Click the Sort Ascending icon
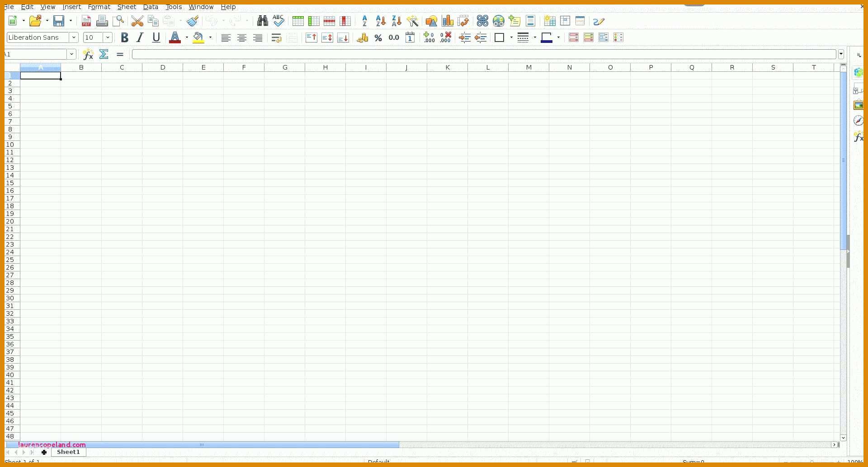Screen dimensions: 868x467 click(381, 21)
